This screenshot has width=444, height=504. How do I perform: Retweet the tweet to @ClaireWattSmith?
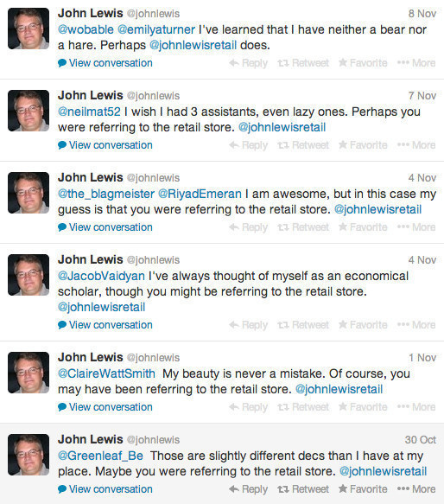pos(303,407)
